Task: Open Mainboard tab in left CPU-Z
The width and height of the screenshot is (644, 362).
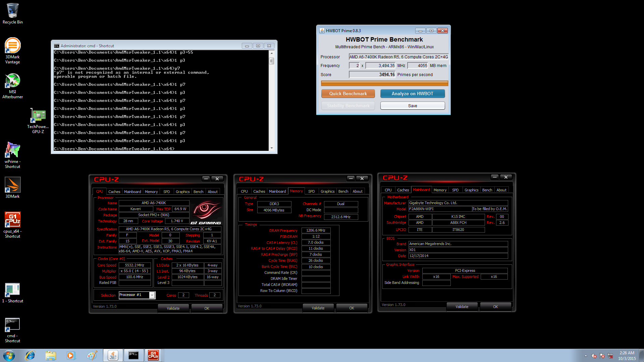Action: tap(132, 192)
